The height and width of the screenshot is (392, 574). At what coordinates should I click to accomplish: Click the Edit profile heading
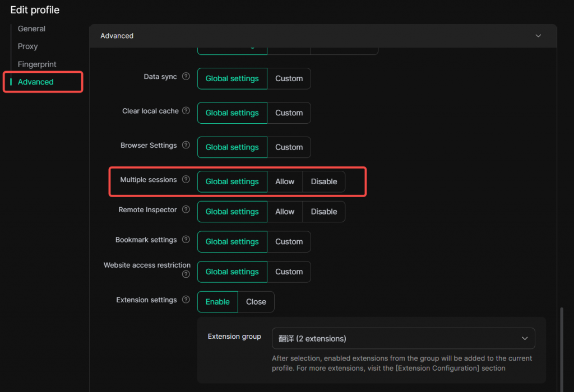(35, 10)
